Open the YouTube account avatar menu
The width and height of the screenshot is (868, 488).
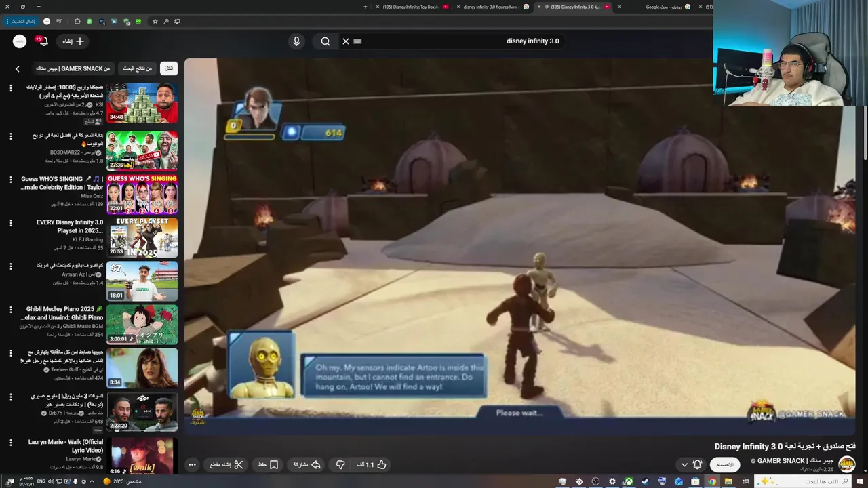20,41
